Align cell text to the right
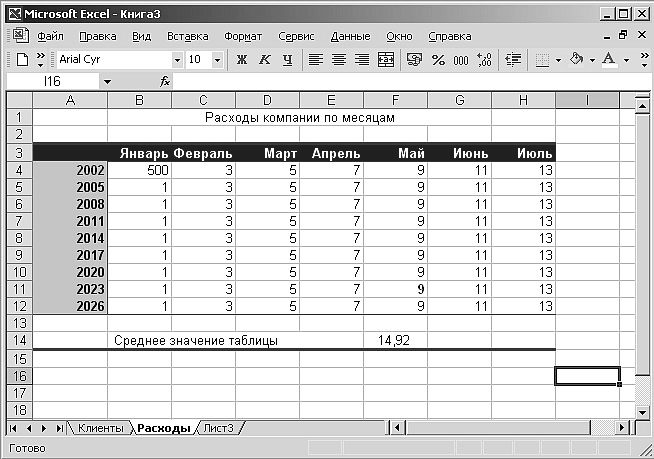Image resolution: width=654 pixels, height=459 pixels. (x=361, y=60)
